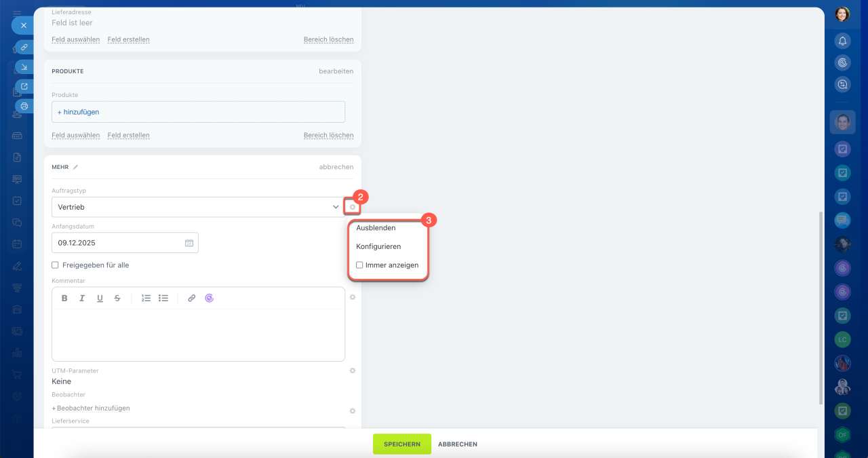
Task: Open gear settings for Kommentar field
Action: [x=353, y=297]
